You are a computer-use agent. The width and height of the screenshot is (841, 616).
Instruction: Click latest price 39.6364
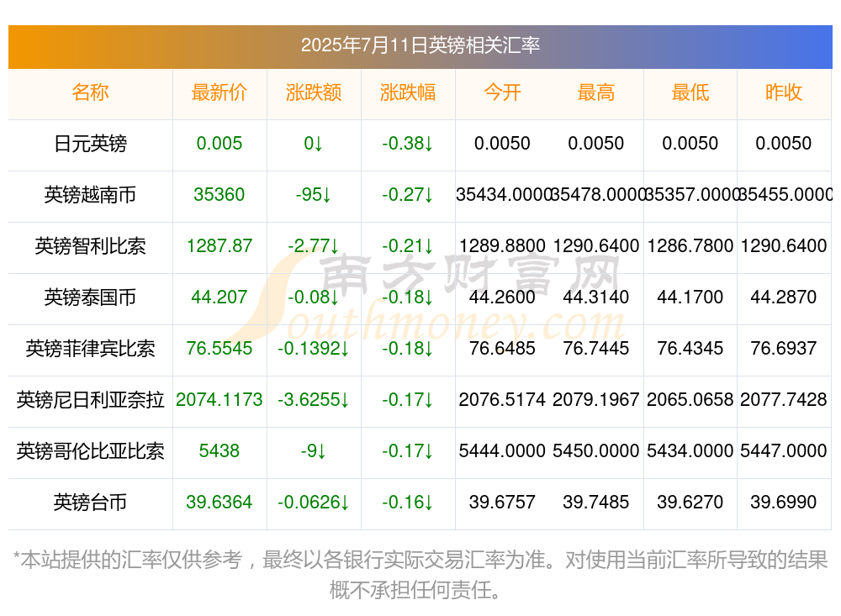click(220, 503)
